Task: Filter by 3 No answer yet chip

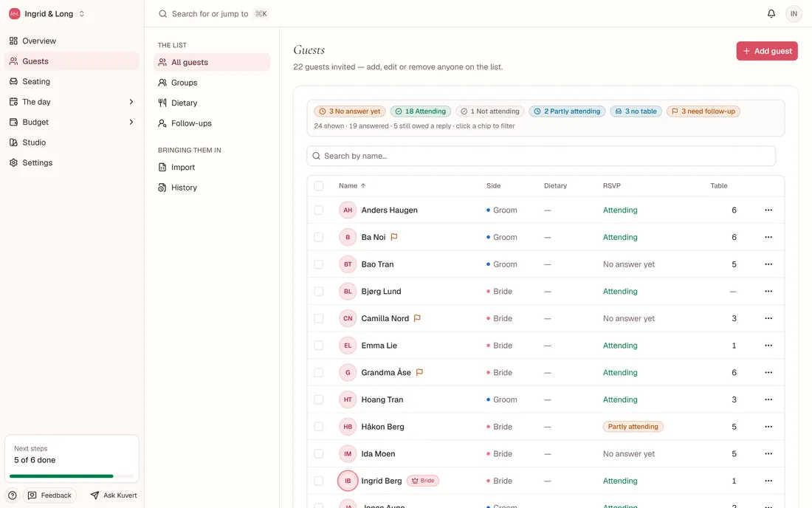Action: [350, 111]
